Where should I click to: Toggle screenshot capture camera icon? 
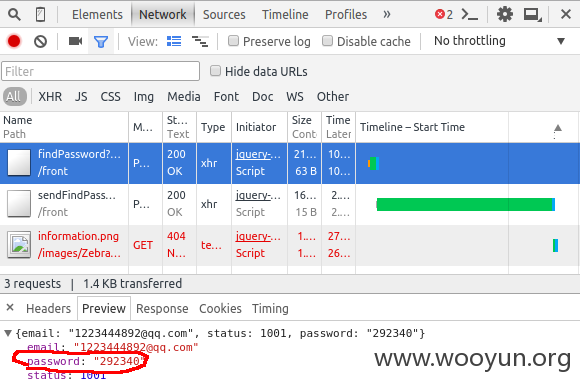(75, 41)
